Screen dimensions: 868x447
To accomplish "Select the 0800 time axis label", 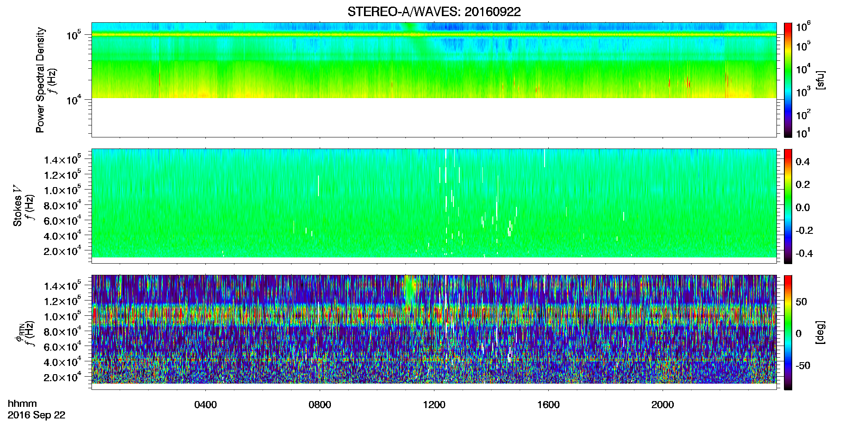I will [320, 405].
